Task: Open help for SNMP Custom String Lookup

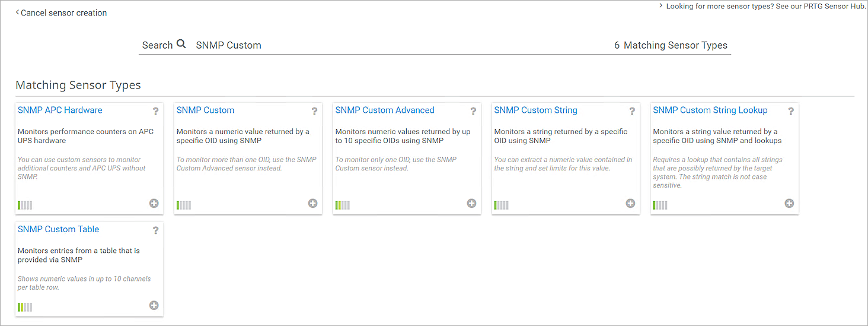Action: (x=790, y=111)
